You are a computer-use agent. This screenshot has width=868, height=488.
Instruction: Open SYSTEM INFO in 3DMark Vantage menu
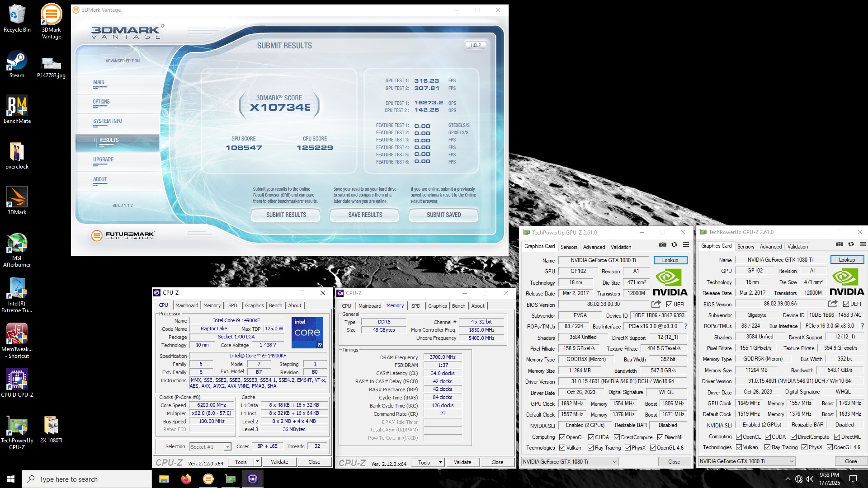pos(107,121)
